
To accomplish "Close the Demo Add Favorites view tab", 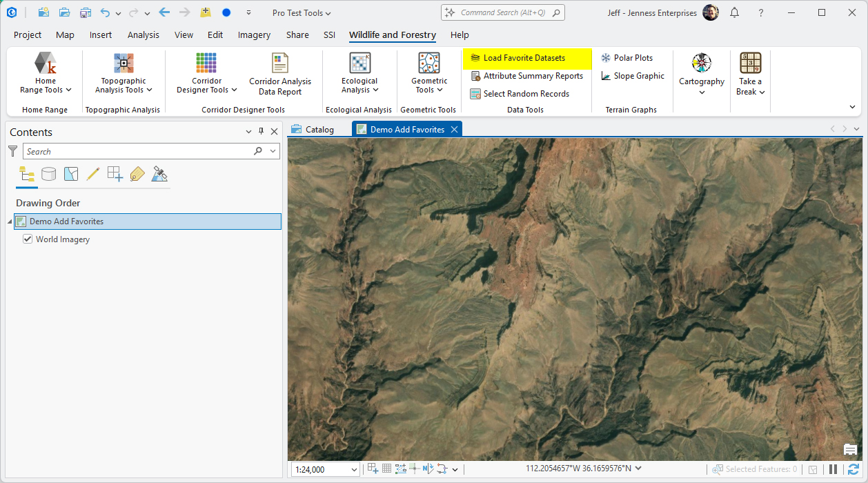I will pyautogui.click(x=454, y=129).
